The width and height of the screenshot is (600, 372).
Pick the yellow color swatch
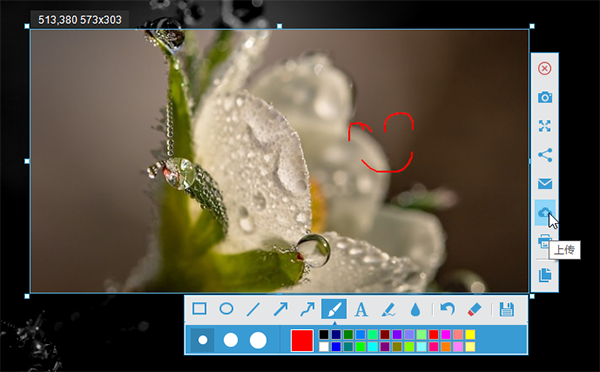coord(470,334)
